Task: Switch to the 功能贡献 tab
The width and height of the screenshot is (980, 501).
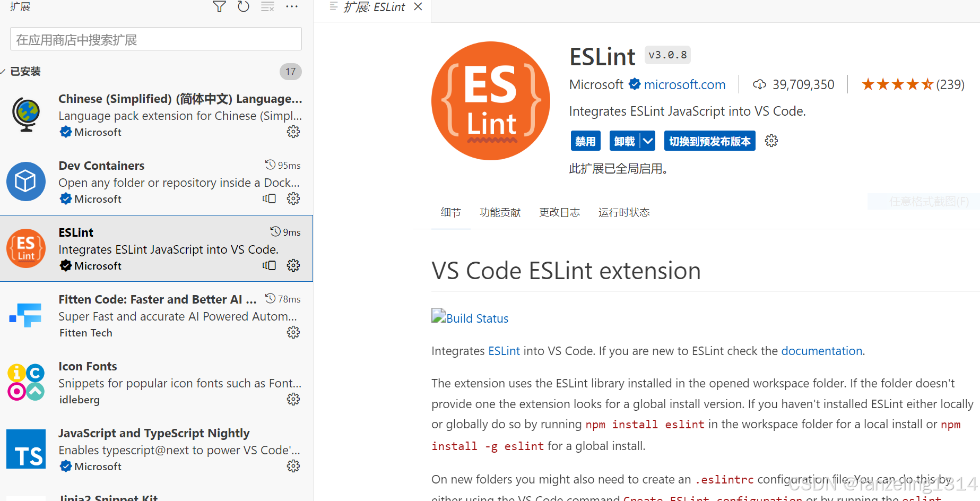Action: point(500,212)
